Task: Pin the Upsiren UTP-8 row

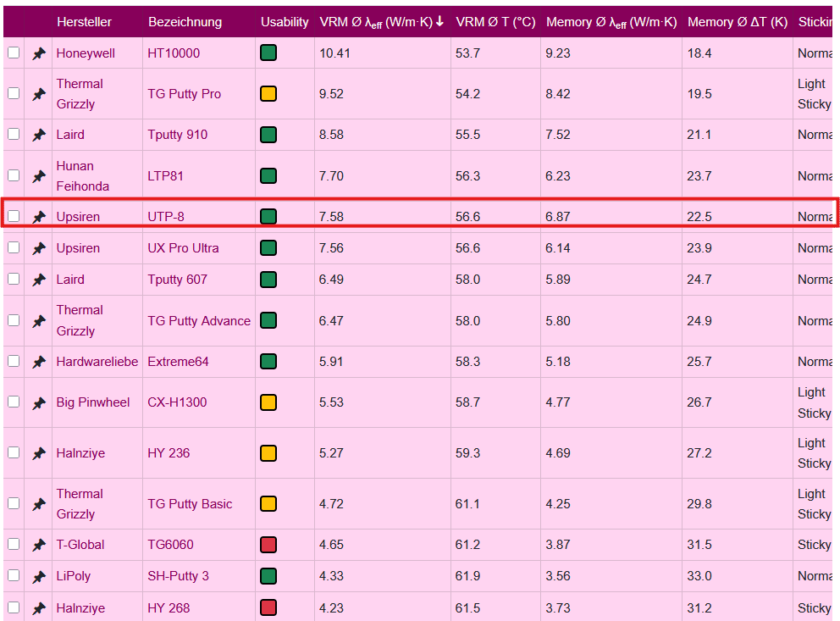Action: click(x=39, y=217)
